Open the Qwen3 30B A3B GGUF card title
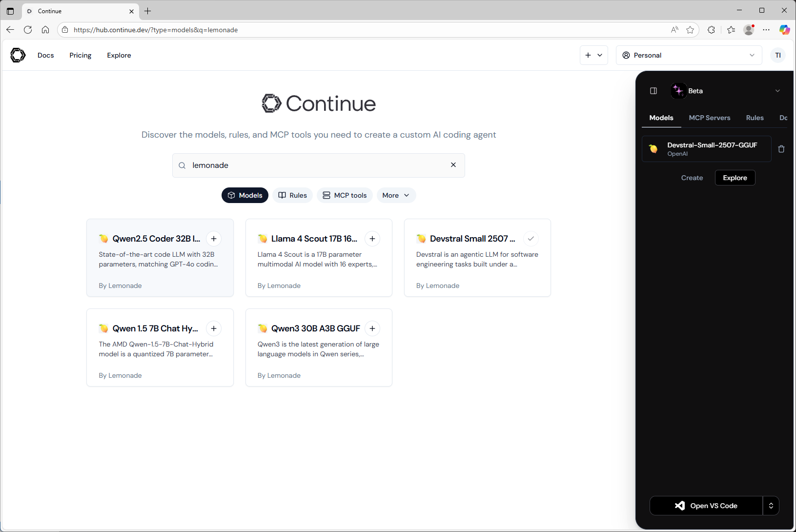The width and height of the screenshot is (796, 532). [x=316, y=328]
